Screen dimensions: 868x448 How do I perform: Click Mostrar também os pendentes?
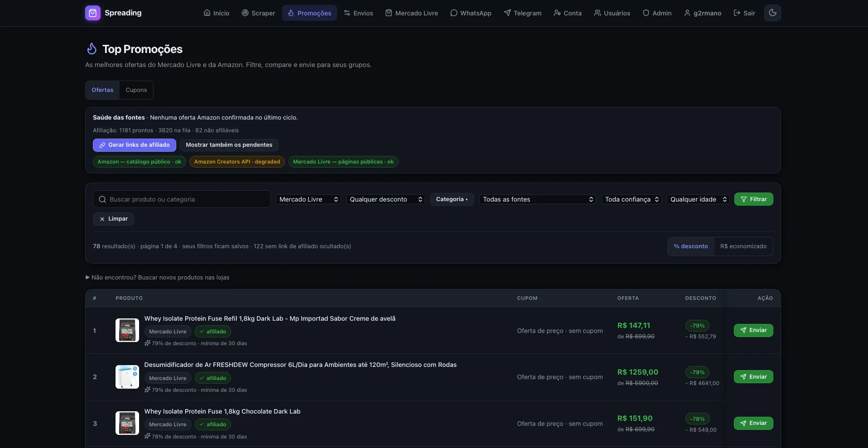tap(229, 145)
